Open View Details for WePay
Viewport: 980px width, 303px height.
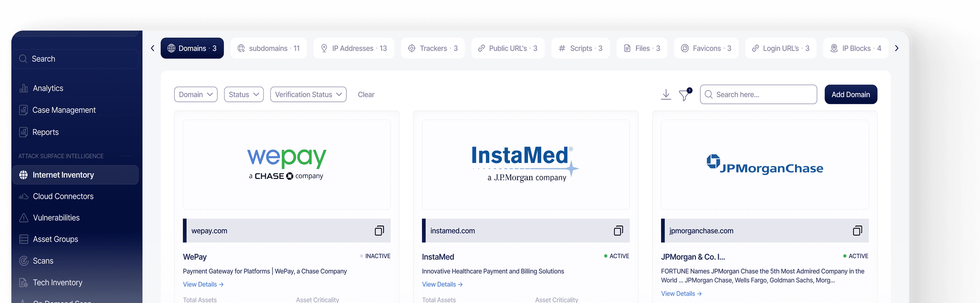pyautogui.click(x=203, y=284)
